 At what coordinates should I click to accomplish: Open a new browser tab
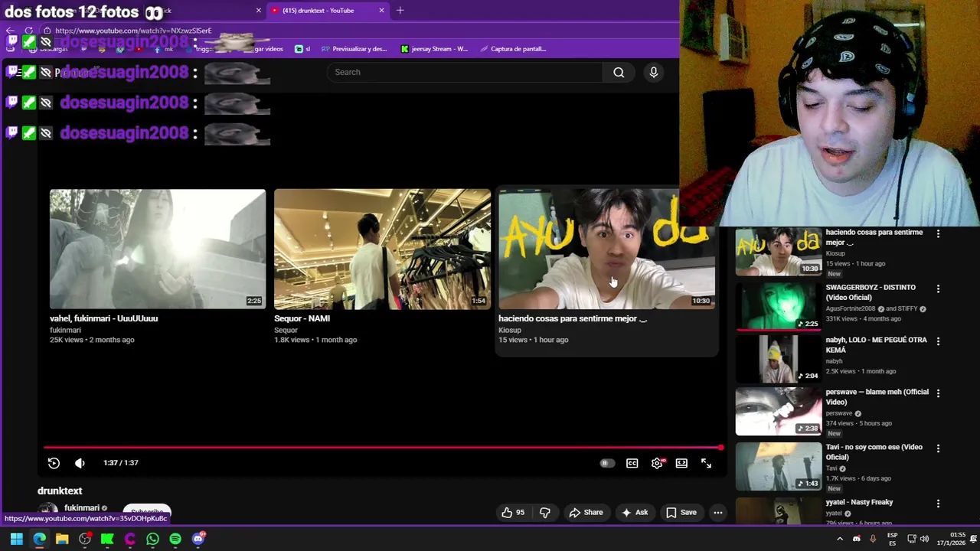tap(400, 11)
